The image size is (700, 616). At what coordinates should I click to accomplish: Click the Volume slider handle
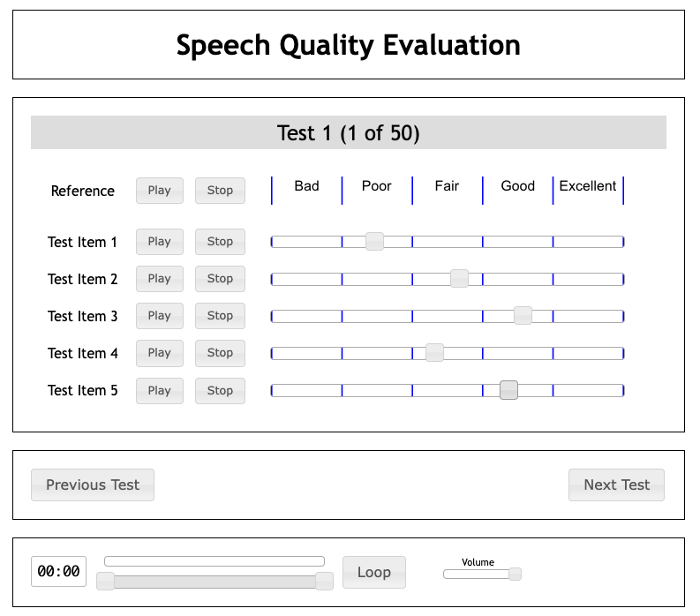pyautogui.click(x=515, y=575)
